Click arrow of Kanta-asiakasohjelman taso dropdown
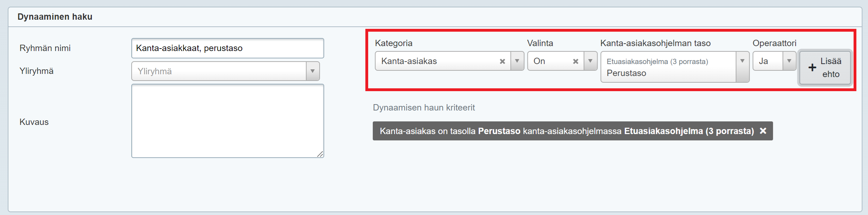868x215 pixels. click(742, 61)
